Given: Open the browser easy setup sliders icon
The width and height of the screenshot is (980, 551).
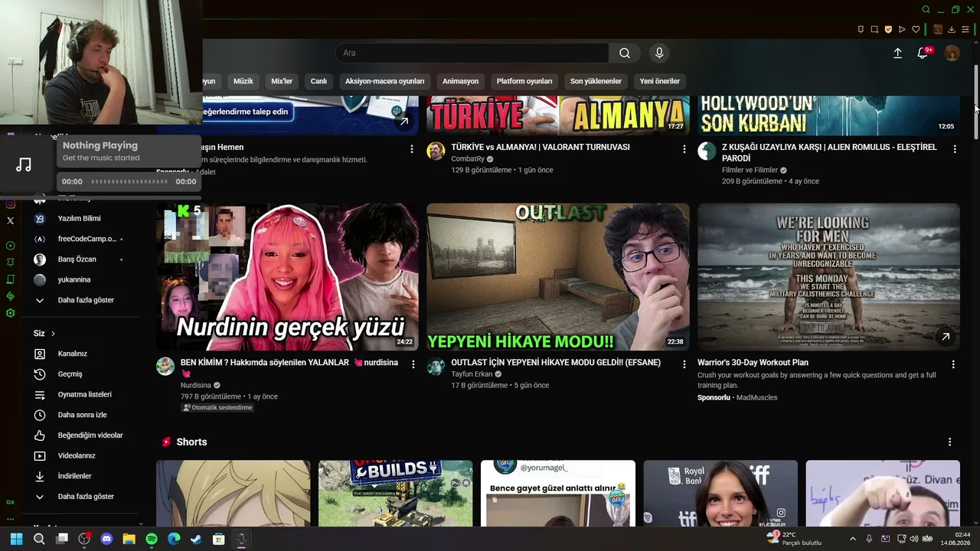Looking at the screenshot, I should [965, 30].
